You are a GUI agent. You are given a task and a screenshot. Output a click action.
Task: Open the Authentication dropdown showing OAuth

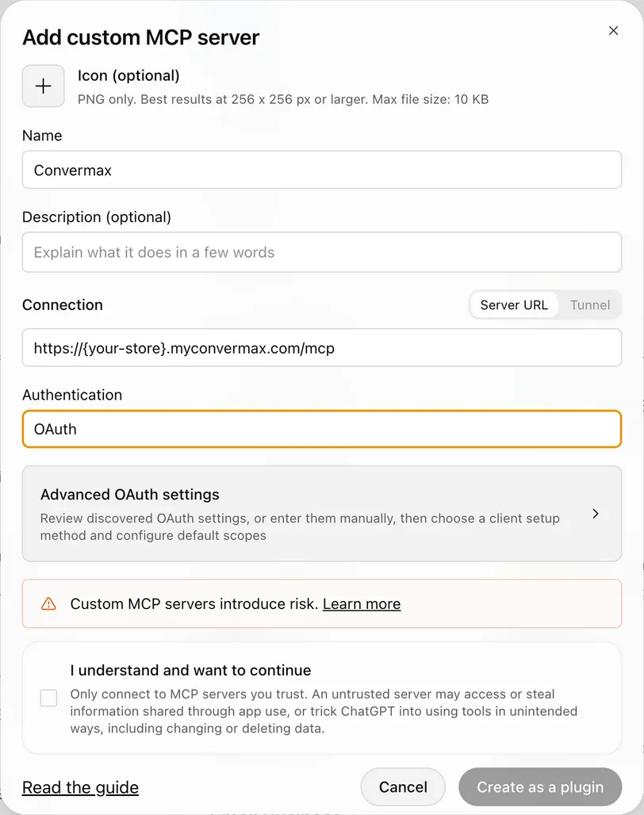pos(322,429)
